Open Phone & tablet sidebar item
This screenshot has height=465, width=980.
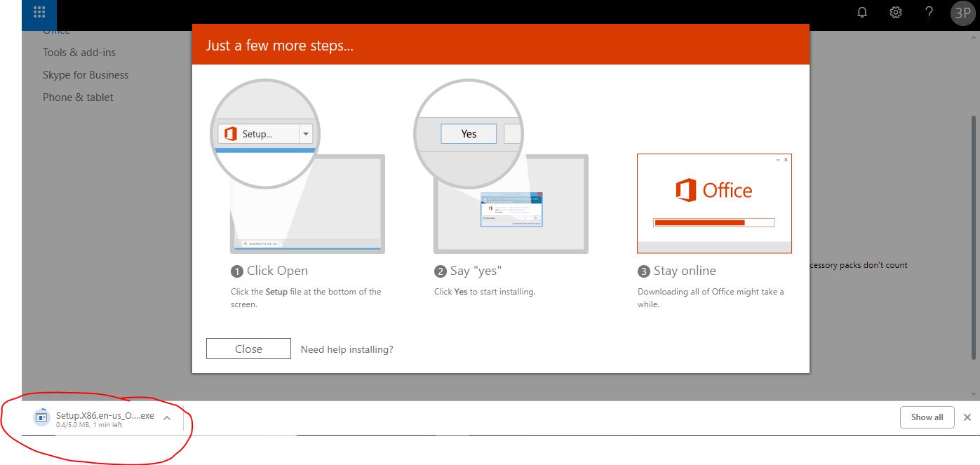click(x=78, y=97)
